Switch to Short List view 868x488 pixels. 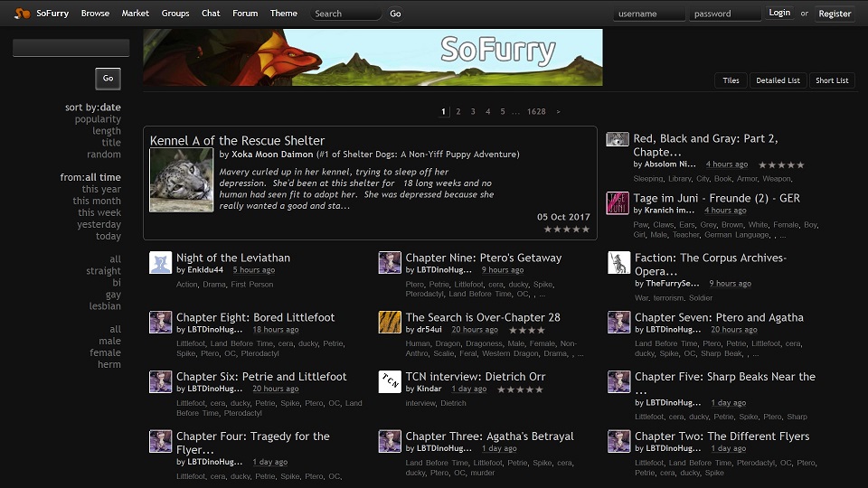coord(832,80)
